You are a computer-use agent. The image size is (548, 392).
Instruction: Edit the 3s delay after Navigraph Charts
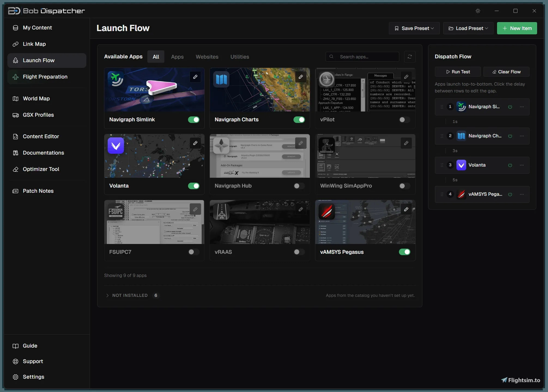pyautogui.click(x=455, y=151)
